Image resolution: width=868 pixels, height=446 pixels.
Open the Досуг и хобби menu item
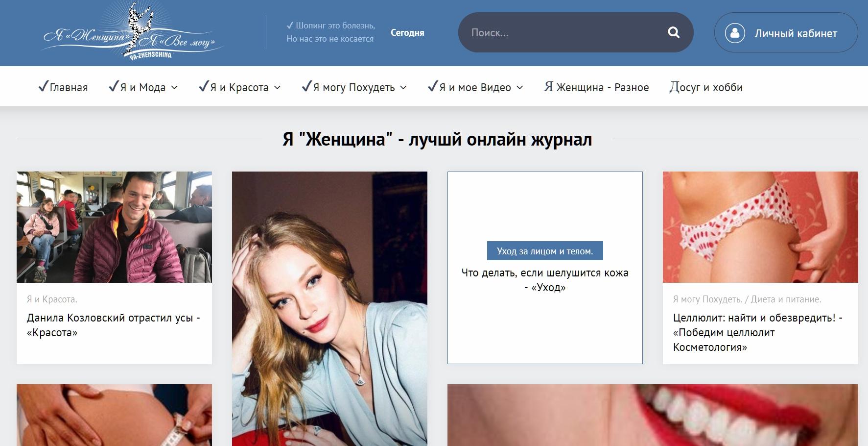point(706,87)
